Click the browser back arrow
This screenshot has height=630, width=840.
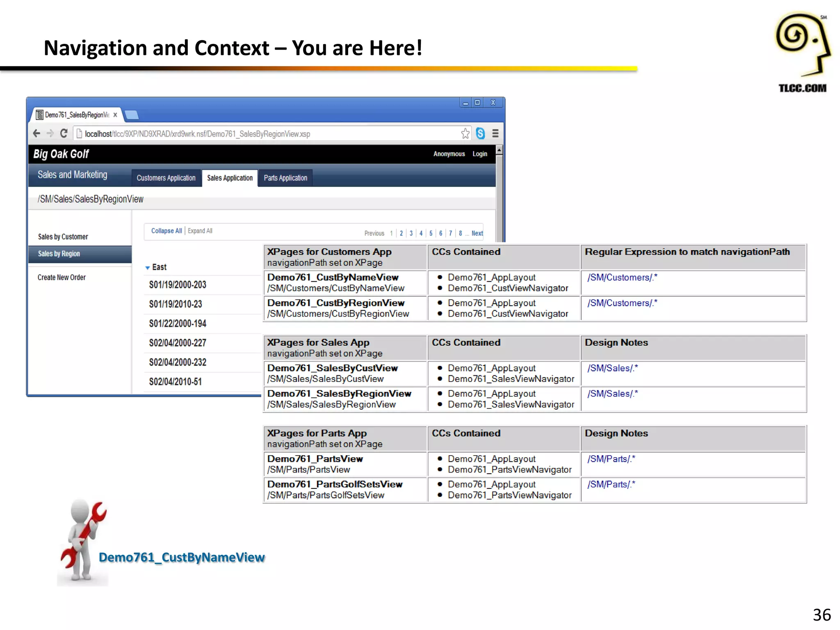pos(37,133)
